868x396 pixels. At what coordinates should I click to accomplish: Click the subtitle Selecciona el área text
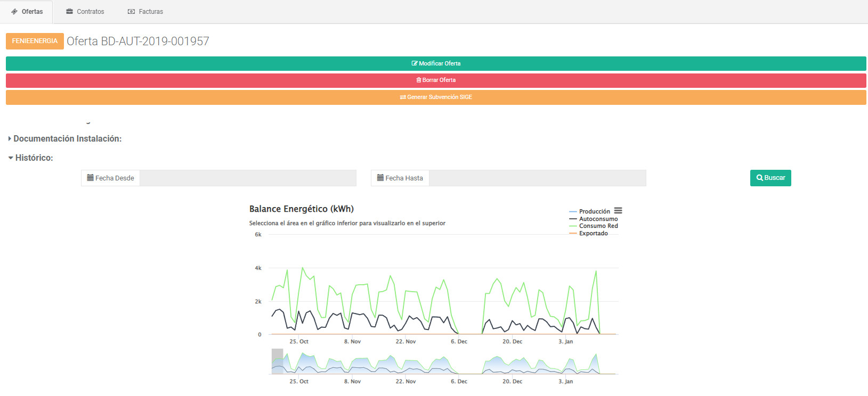[x=347, y=224]
